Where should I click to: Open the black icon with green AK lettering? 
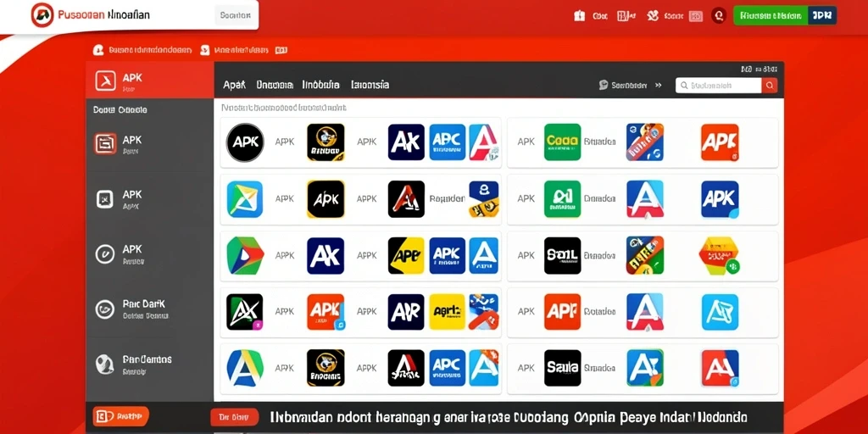tap(245, 312)
